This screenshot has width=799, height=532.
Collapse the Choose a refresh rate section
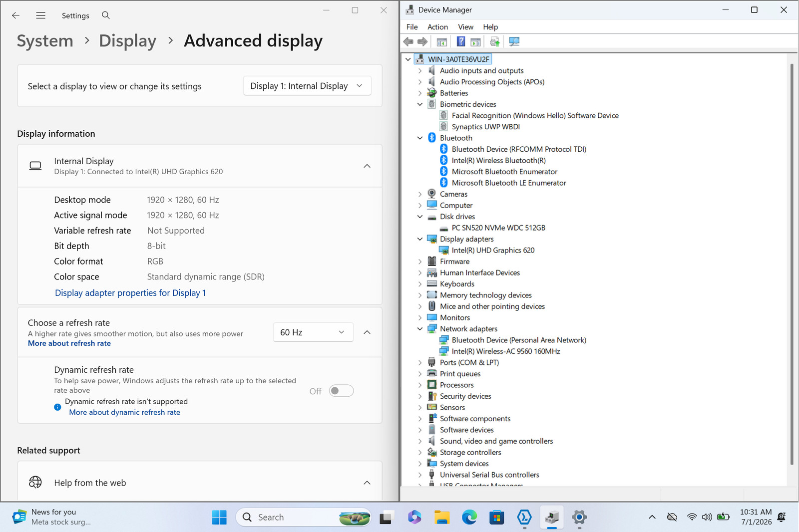(x=367, y=332)
